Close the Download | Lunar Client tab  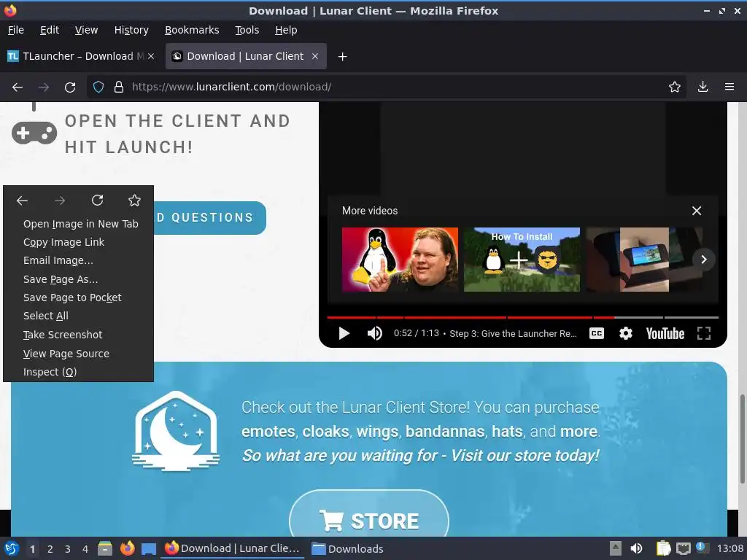tap(315, 56)
